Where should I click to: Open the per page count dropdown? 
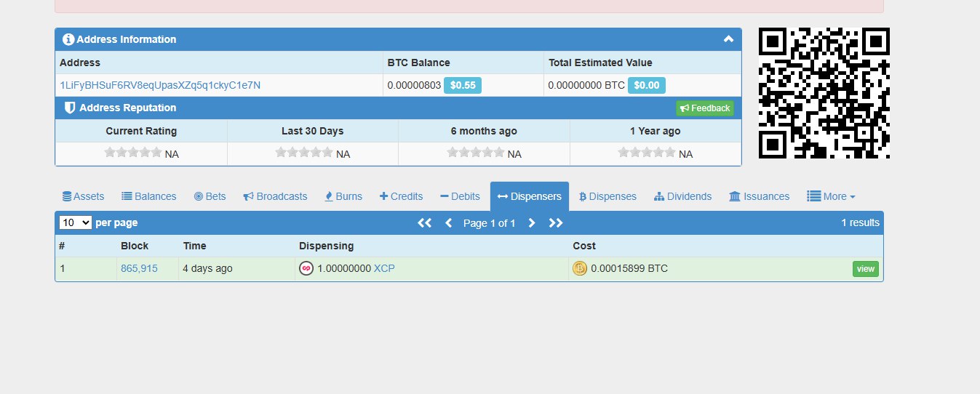pyautogui.click(x=76, y=223)
